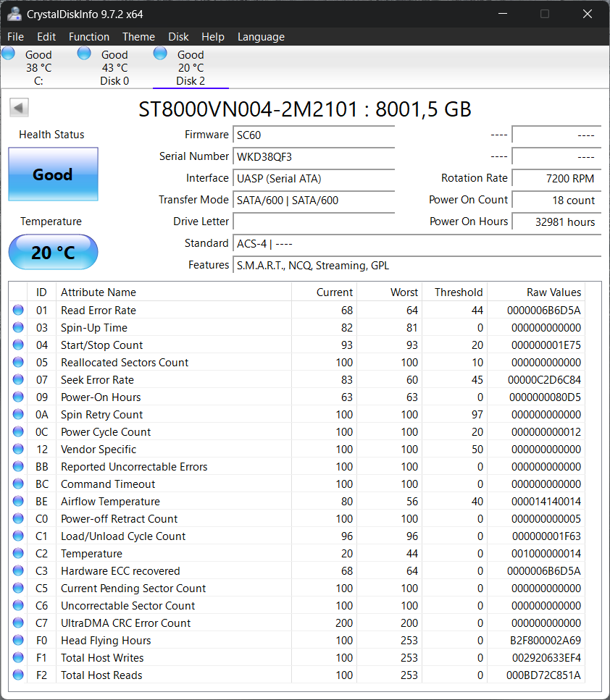Click status icon for Reallocated Sectors Count
Screen dimensions: 610x700
[18, 363]
